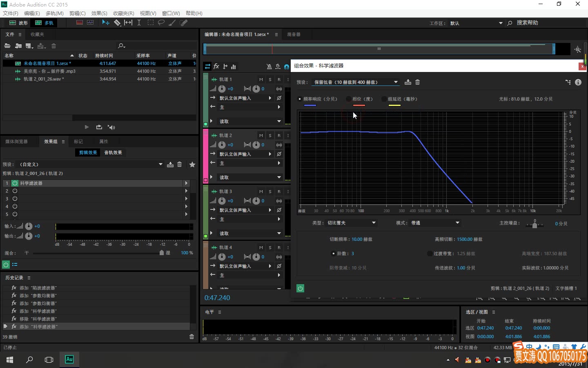Toggle the metronome icon above the tracks
The height and width of the screenshot is (368, 588).
pyautogui.click(x=269, y=66)
